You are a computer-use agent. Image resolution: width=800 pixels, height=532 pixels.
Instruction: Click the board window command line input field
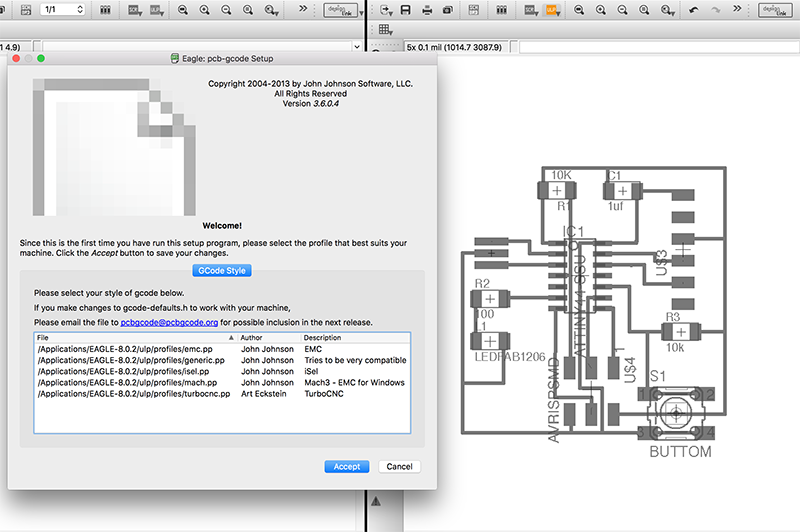pyautogui.click(x=659, y=47)
